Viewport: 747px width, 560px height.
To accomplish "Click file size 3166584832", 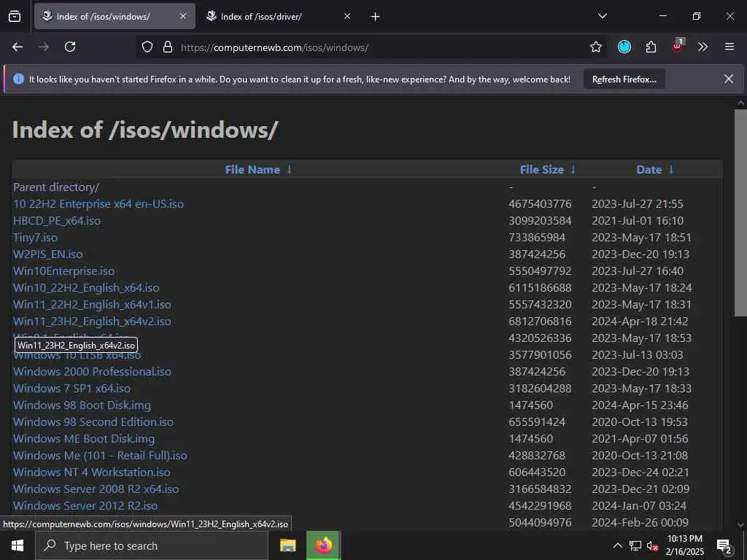I will (540, 489).
